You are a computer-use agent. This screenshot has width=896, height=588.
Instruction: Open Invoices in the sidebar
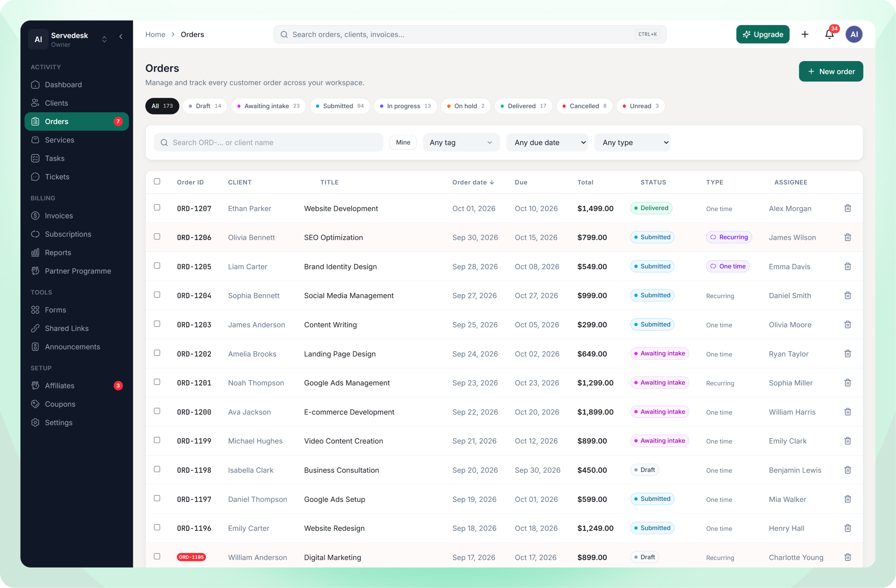click(77, 216)
